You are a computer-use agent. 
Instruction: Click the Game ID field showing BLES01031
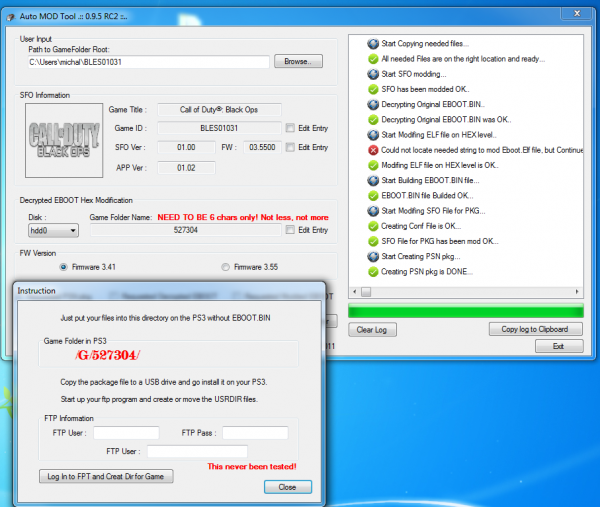coord(219,128)
